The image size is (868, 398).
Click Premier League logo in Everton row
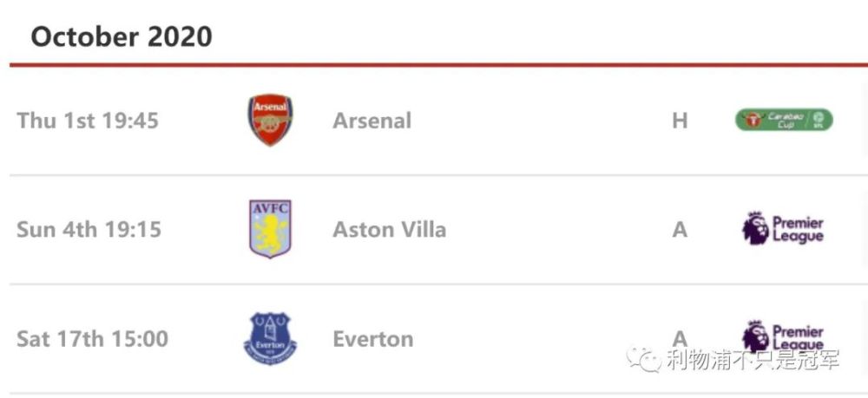(x=783, y=336)
